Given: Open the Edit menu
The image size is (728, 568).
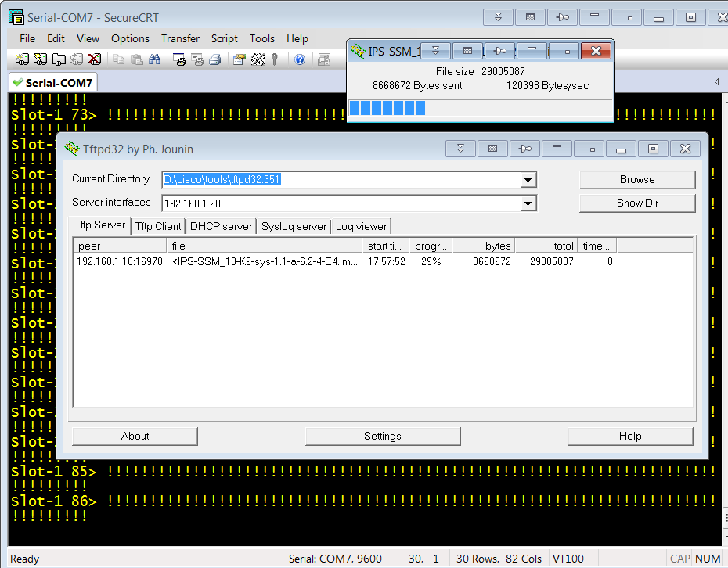Looking at the screenshot, I should pos(56,38).
